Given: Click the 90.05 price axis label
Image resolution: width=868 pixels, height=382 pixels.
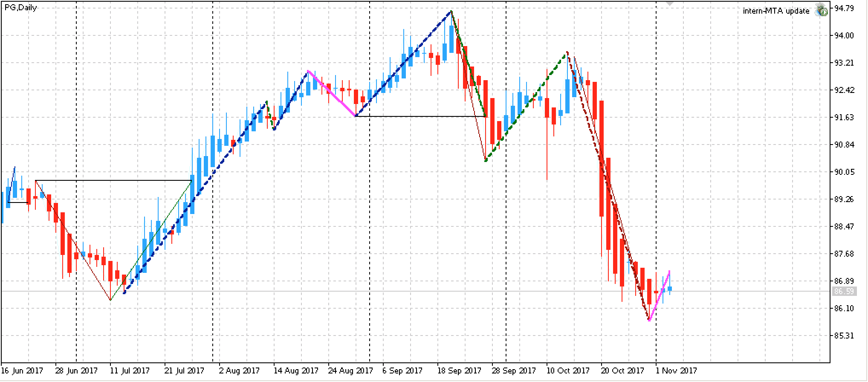Looking at the screenshot, I should tap(844, 172).
